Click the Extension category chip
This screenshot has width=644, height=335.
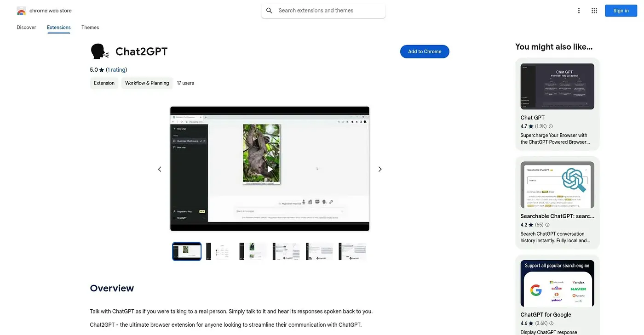104,83
